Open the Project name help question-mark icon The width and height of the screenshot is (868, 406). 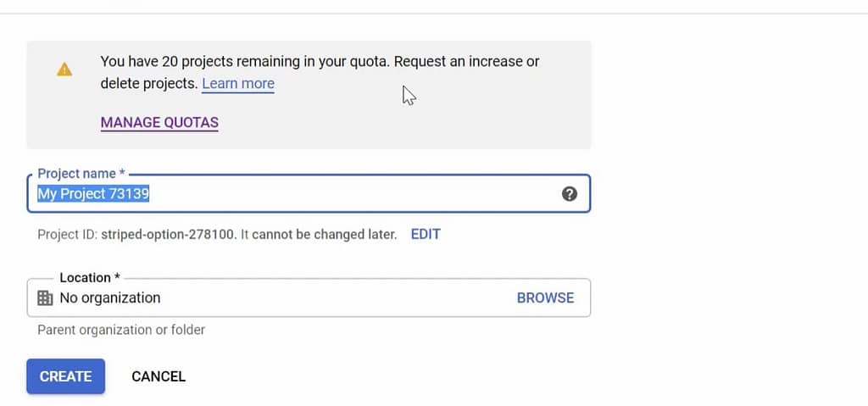pyautogui.click(x=569, y=194)
